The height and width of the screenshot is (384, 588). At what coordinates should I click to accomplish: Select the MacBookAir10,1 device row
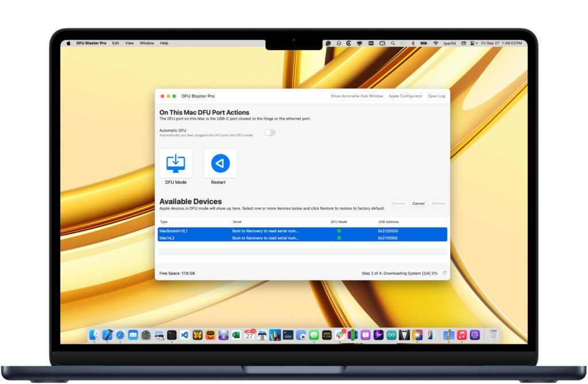click(302, 231)
